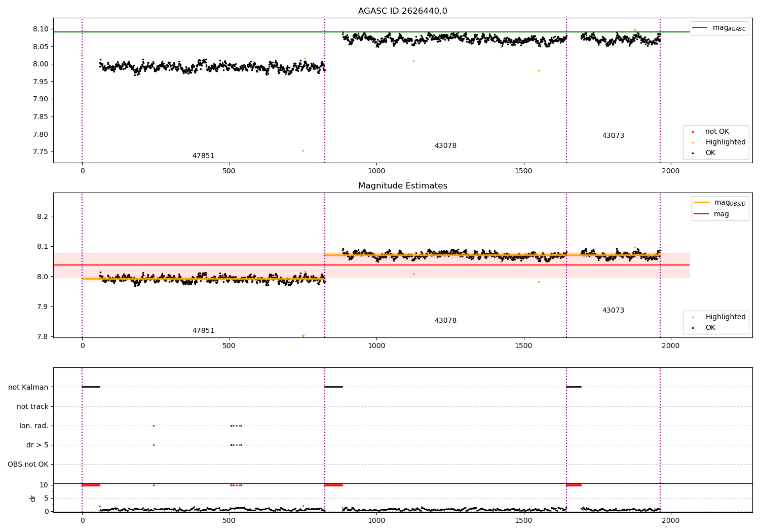Click the 'OBS not OK' axis label

click(x=28, y=465)
